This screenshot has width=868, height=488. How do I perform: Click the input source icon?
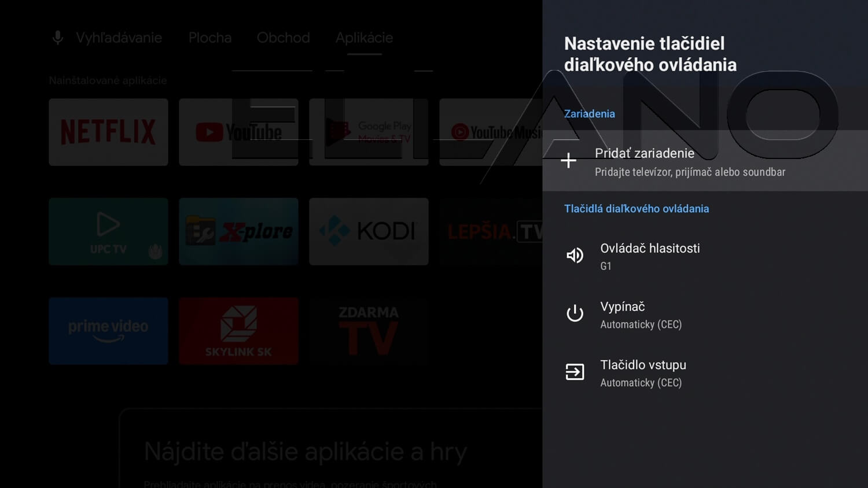pos(575,372)
